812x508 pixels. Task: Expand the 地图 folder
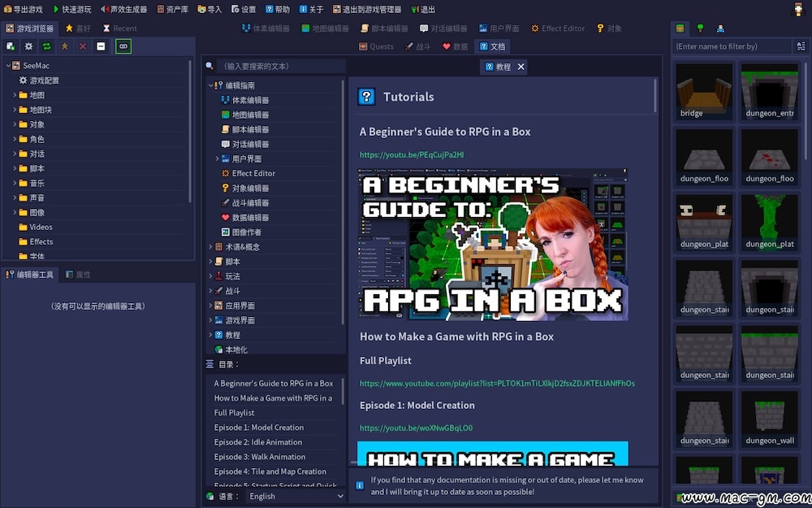pyautogui.click(x=15, y=95)
